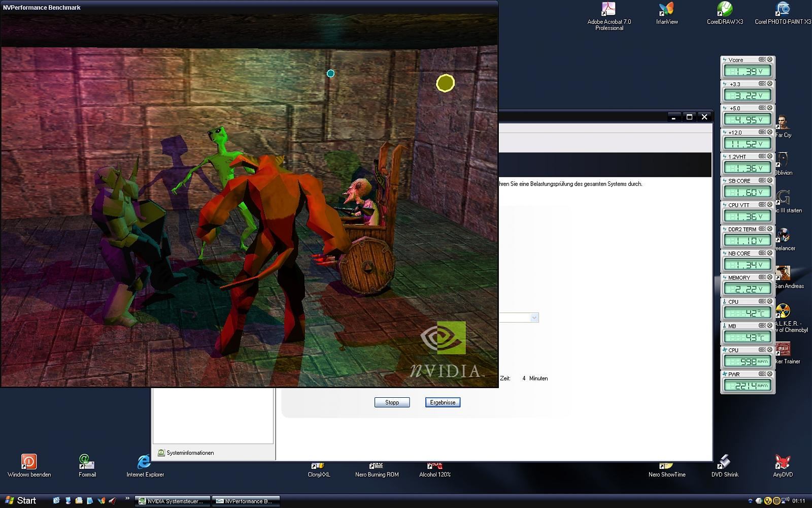
Task: Open settings icon on the MEMORY gadget
Action: [x=762, y=277]
